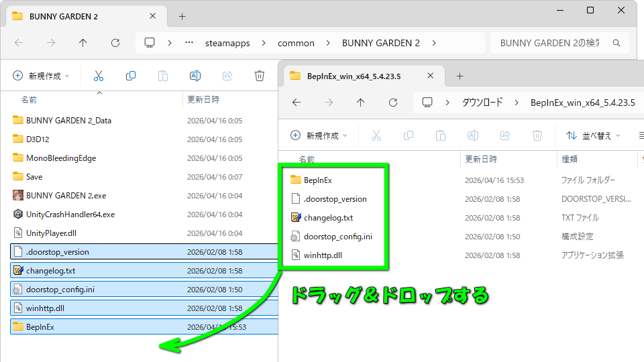Screen dimensions: 644x362
Task: Click the rename icon in BUNNY GARDEN 2 toolbar
Action: pos(195,76)
